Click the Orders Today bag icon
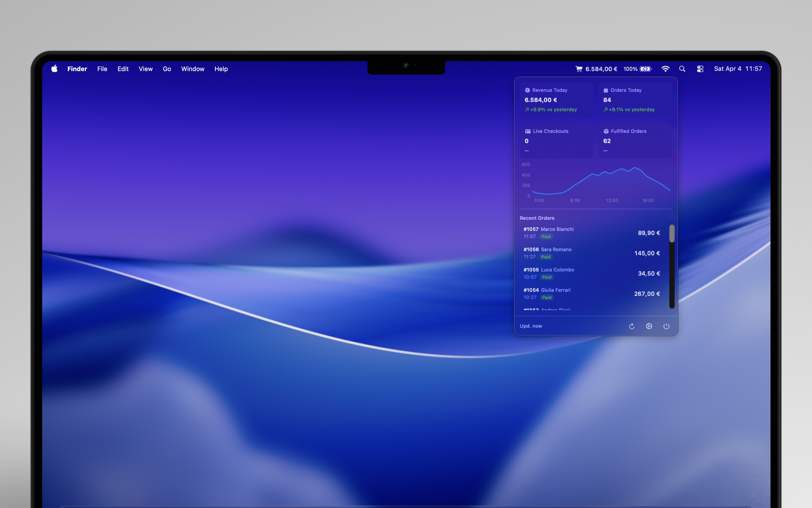The image size is (812, 508). (x=606, y=90)
